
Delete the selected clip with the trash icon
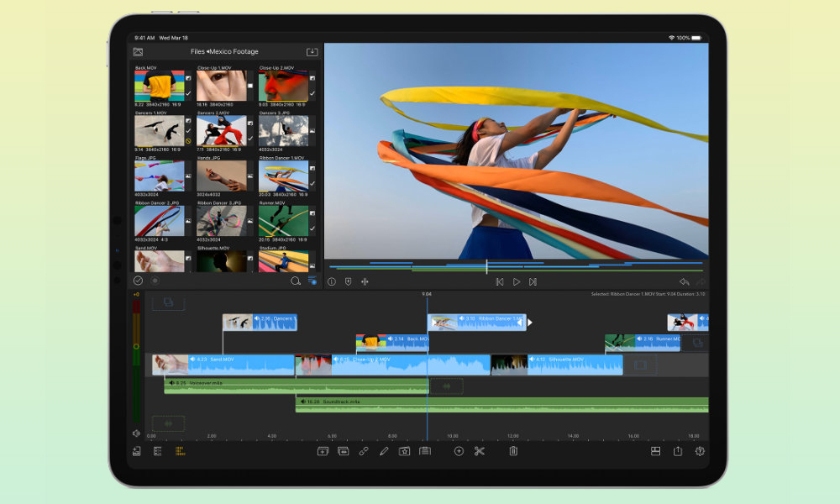pyautogui.click(x=513, y=451)
